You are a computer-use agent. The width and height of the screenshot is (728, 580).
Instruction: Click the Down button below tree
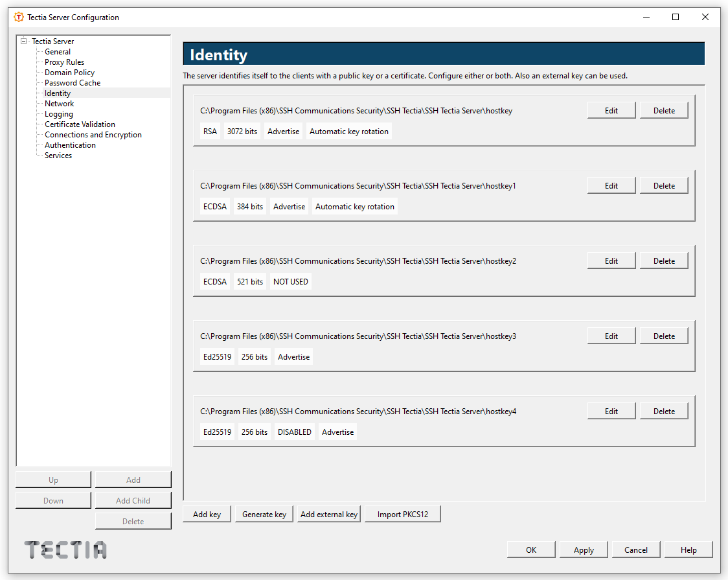[53, 500]
